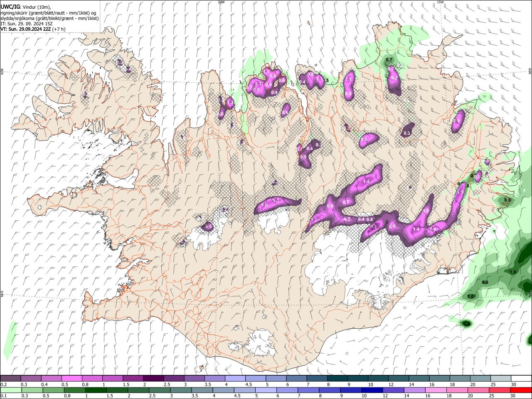Click the 'slydda/snjókoma' legend description line

point(49,18)
